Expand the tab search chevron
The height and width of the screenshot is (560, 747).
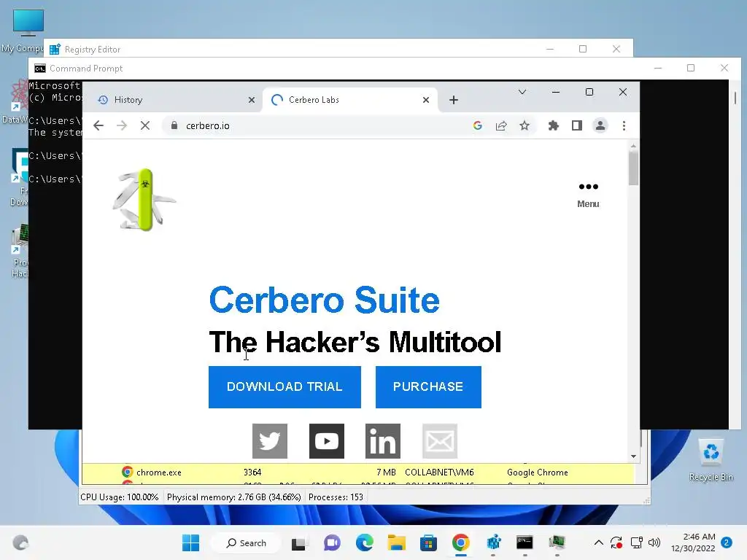click(522, 92)
